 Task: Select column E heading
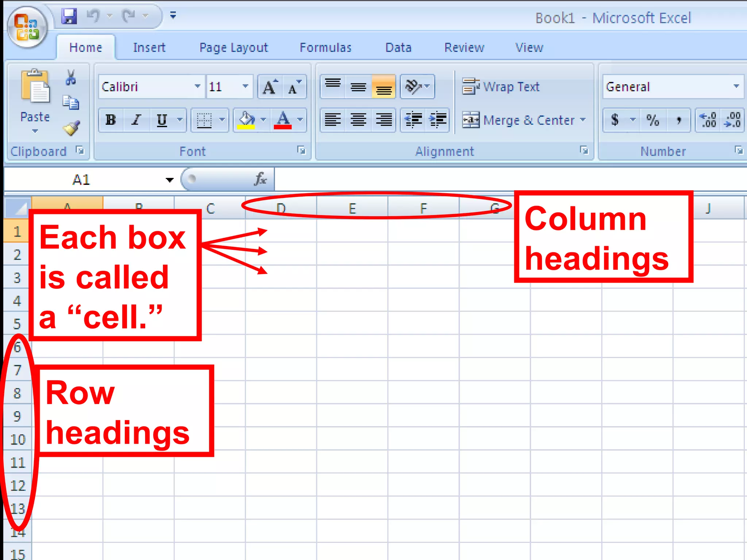coord(352,208)
